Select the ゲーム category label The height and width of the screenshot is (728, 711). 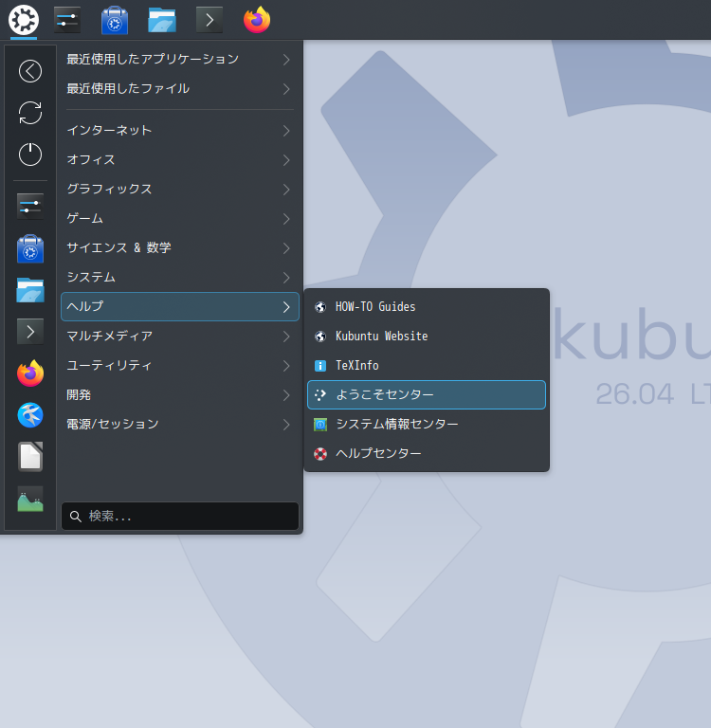84,218
